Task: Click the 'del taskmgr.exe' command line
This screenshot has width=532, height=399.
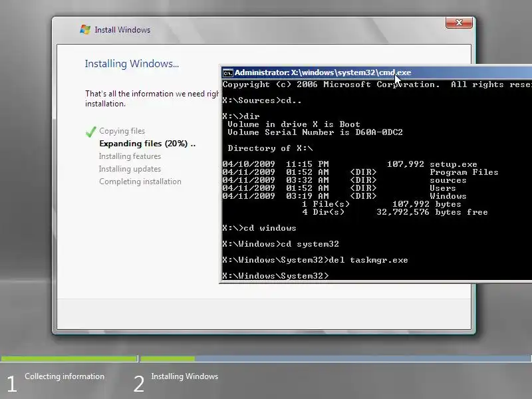Action: tap(315, 260)
